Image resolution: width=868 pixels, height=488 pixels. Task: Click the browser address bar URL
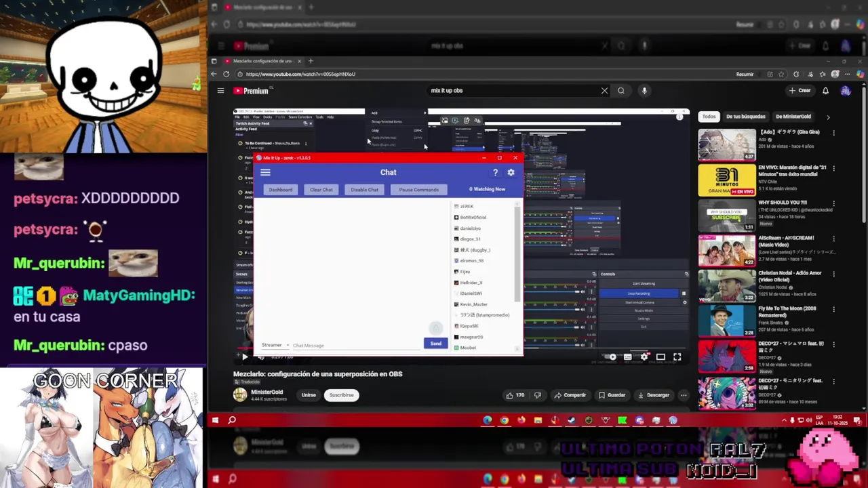[x=300, y=74]
